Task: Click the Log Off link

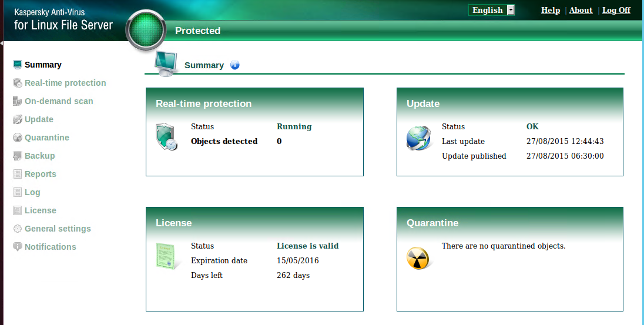Action: click(616, 10)
